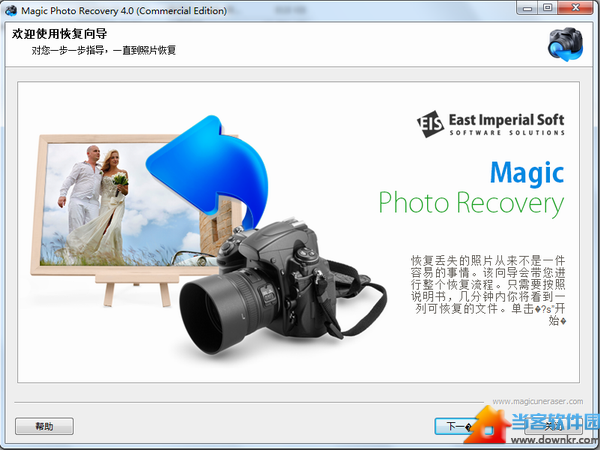
Task: Minimize the Magic Photo Recovery window
Action: tap(528, 8)
